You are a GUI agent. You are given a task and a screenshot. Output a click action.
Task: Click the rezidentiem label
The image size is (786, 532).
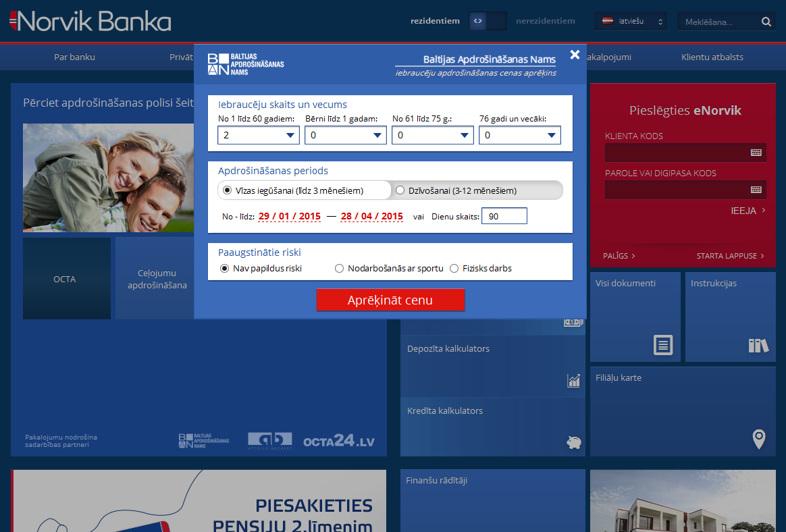(x=435, y=21)
